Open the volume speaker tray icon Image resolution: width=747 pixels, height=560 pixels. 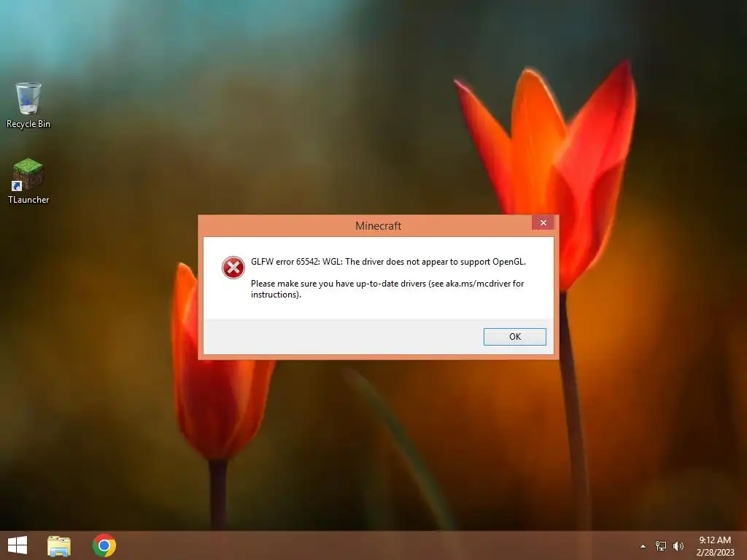pos(678,545)
